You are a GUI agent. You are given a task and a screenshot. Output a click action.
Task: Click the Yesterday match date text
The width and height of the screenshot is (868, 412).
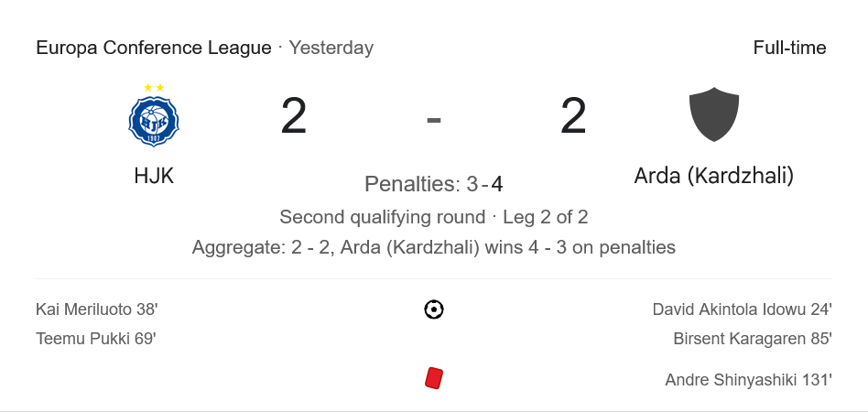(331, 48)
